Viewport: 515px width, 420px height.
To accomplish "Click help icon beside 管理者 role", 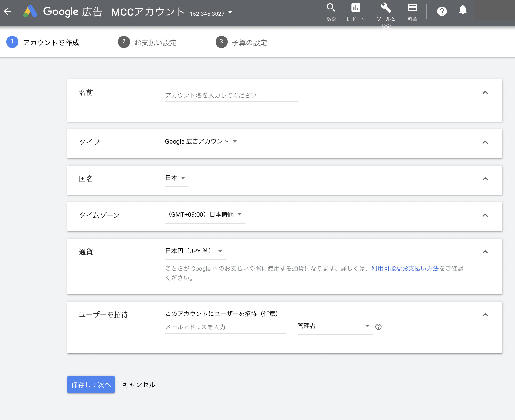I will (379, 327).
